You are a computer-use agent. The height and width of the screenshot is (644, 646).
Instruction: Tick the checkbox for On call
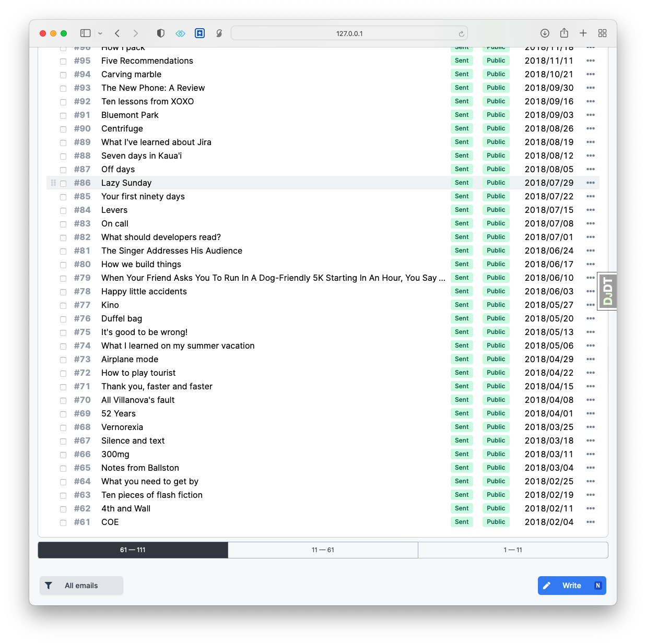63,224
